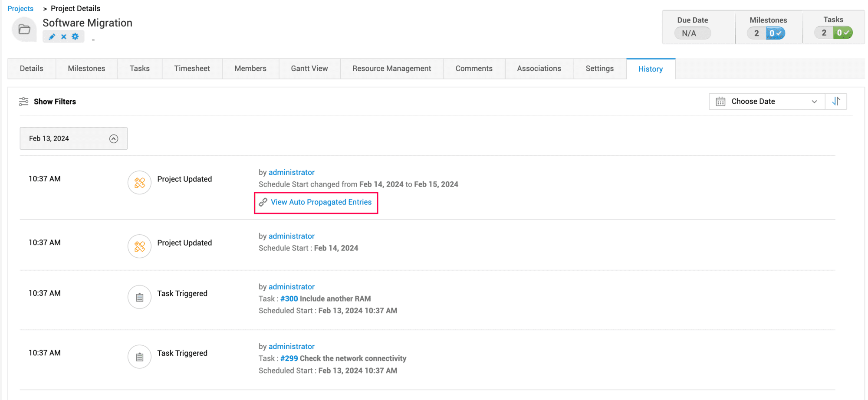The image size is (868, 400).
Task: Open the Resource Management tab
Action: [391, 69]
